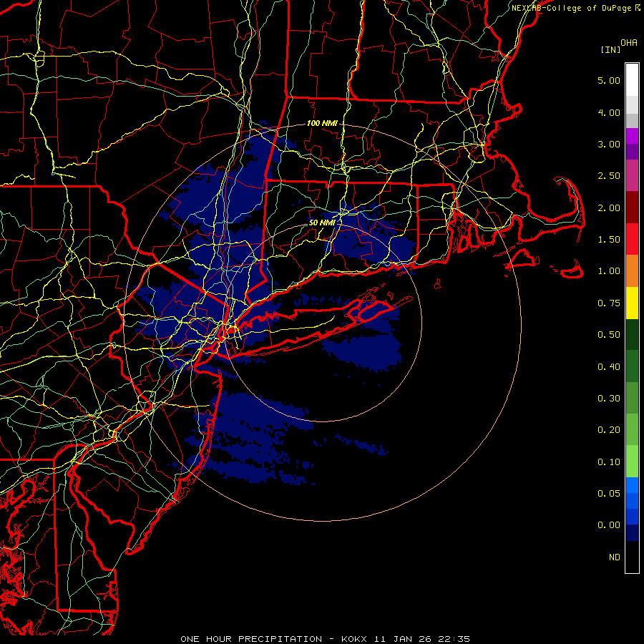Screen dimensions: 644x644
Task: Select the orange legend swatch
Action: [x=632, y=271]
